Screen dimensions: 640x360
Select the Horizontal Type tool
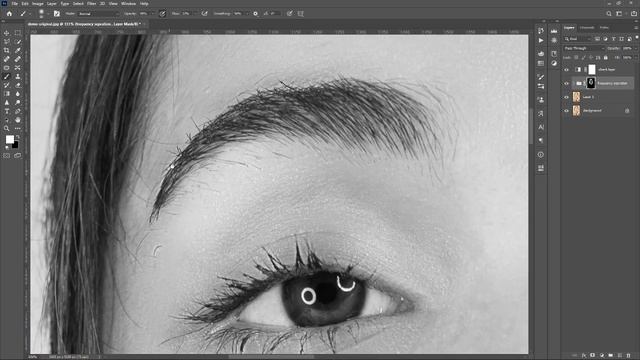pos(7,111)
